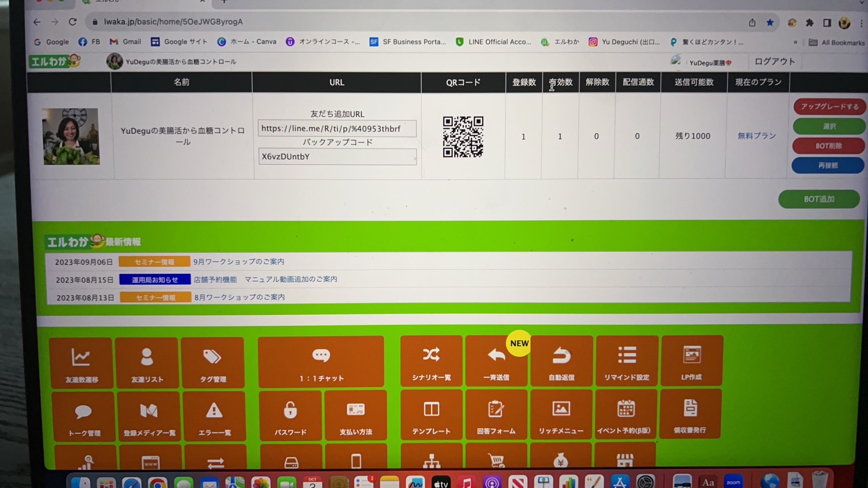Click the 送信可能数 column header
This screenshot has width=868, height=488.
click(x=694, y=82)
